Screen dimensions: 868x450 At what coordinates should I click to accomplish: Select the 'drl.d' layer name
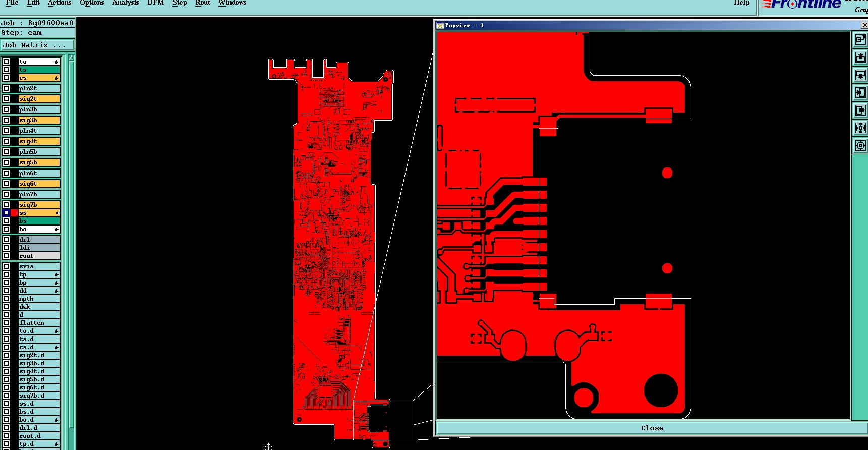pyautogui.click(x=39, y=428)
